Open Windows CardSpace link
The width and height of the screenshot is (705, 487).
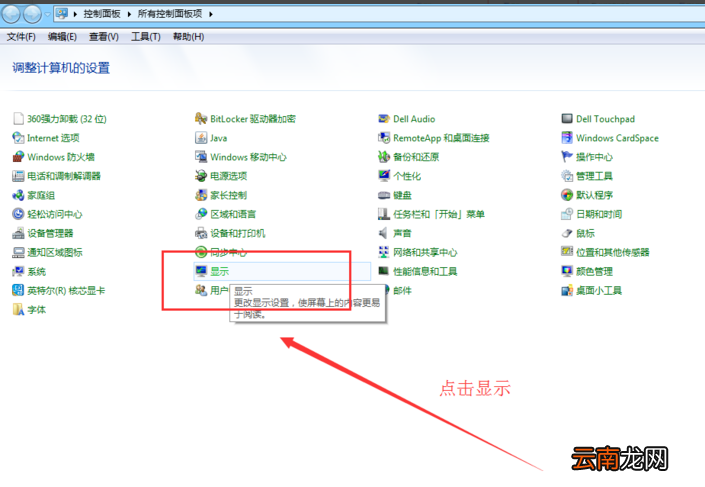point(617,138)
